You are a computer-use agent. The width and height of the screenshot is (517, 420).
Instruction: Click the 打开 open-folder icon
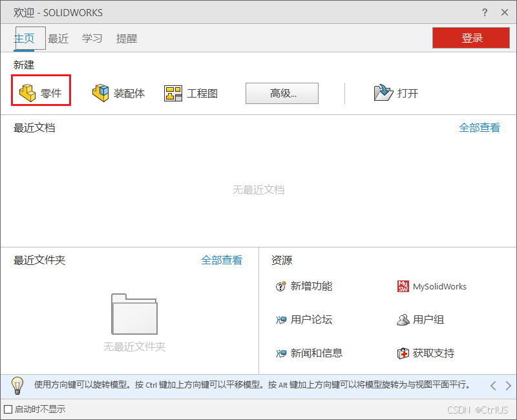[x=383, y=92]
